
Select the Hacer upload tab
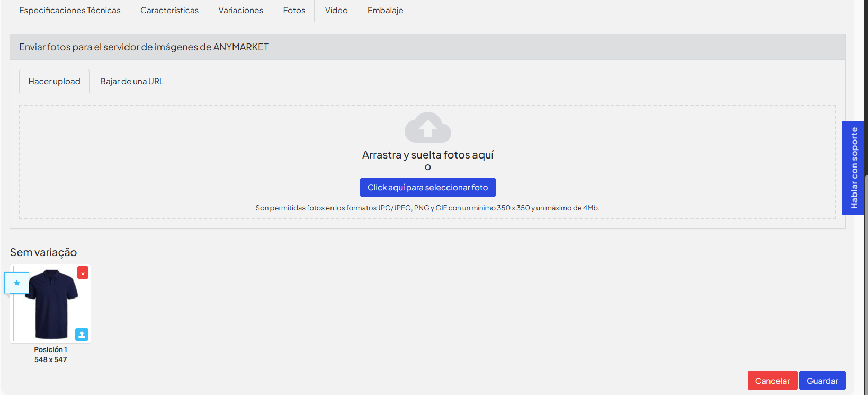(x=54, y=81)
